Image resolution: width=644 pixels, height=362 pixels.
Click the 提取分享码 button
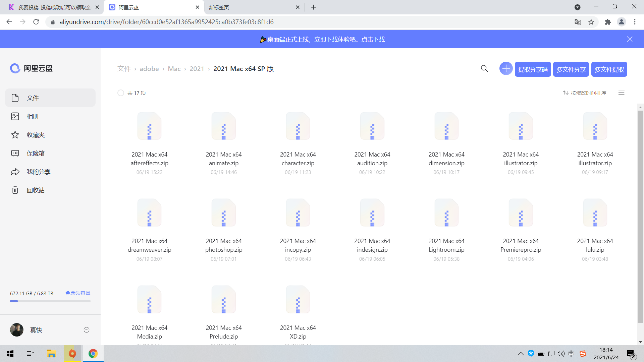click(533, 69)
